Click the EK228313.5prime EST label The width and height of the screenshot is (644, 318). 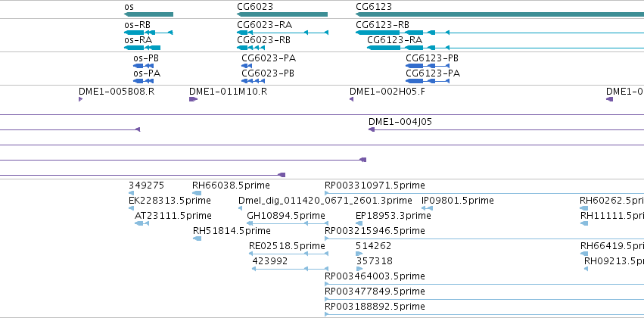pyautogui.click(x=170, y=201)
